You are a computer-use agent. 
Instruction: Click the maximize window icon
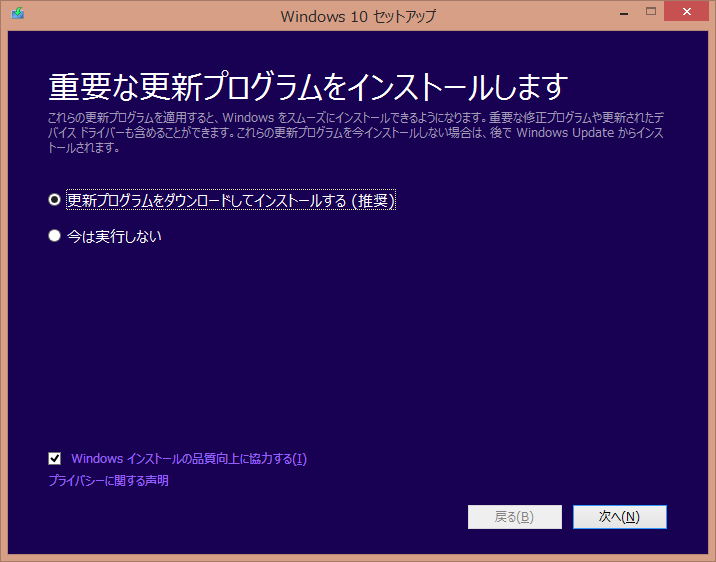(x=651, y=12)
